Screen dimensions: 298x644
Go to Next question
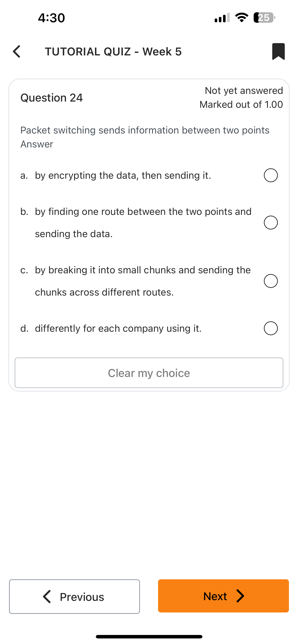point(223,596)
